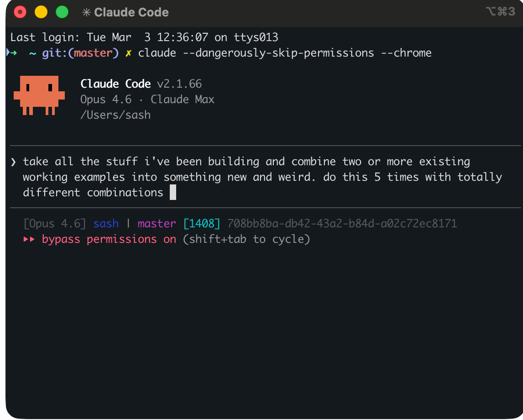The image size is (523, 420).
Task: Click the session ID string in status line
Action: [342, 224]
